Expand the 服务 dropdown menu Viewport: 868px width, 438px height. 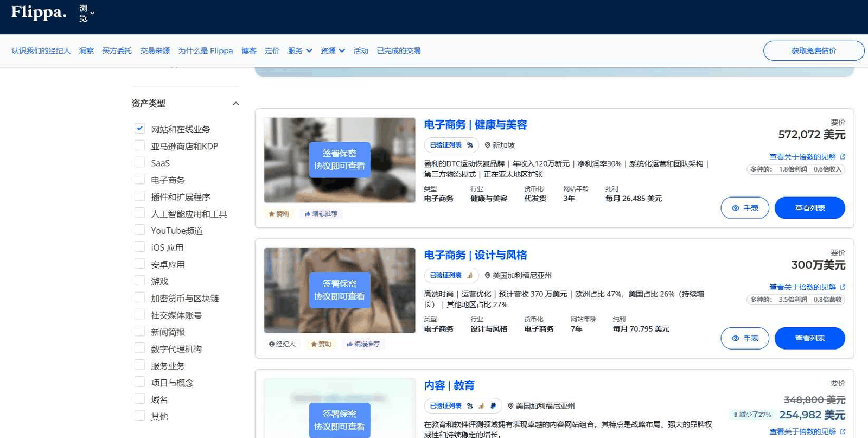(300, 50)
